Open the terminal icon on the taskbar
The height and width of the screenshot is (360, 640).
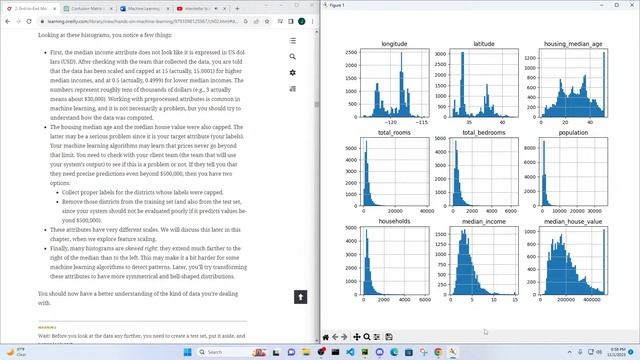point(335,352)
